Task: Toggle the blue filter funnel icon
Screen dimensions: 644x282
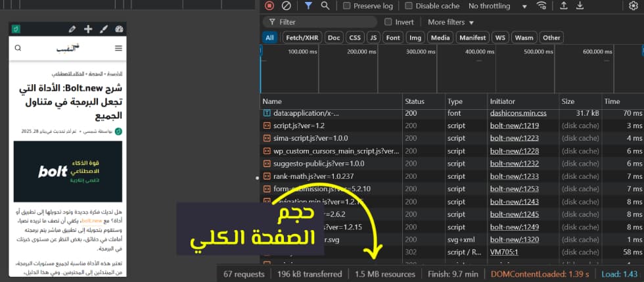Action: 308,6
